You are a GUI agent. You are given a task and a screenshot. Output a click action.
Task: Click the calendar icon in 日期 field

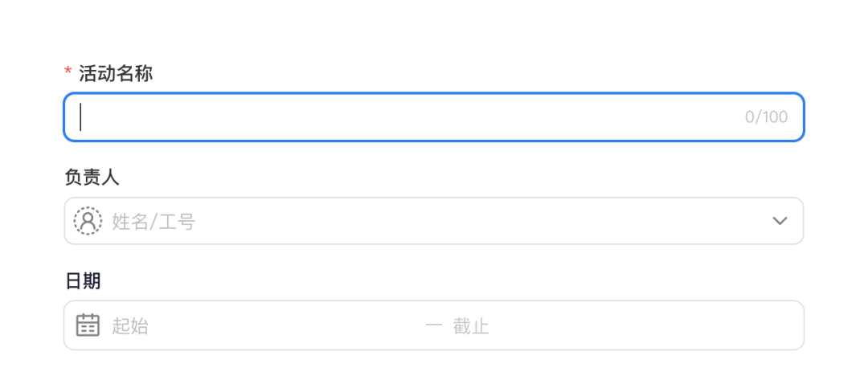(88, 325)
